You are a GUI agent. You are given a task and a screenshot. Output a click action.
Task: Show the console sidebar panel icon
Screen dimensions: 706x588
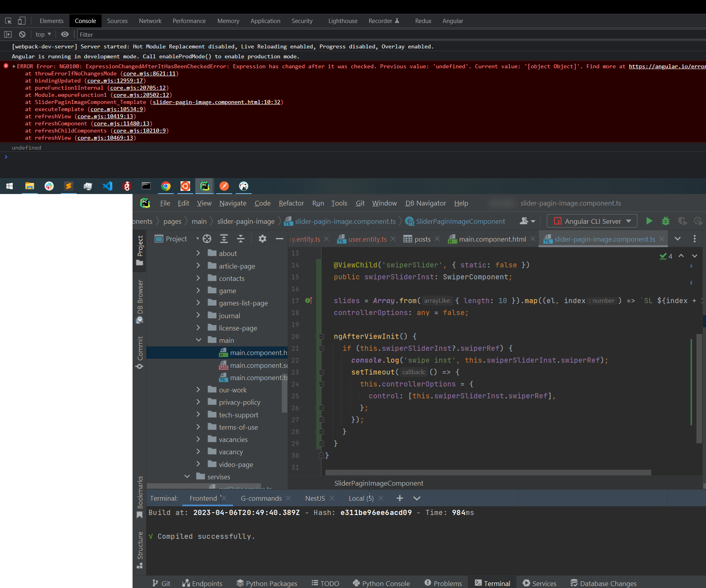click(8, 35)
